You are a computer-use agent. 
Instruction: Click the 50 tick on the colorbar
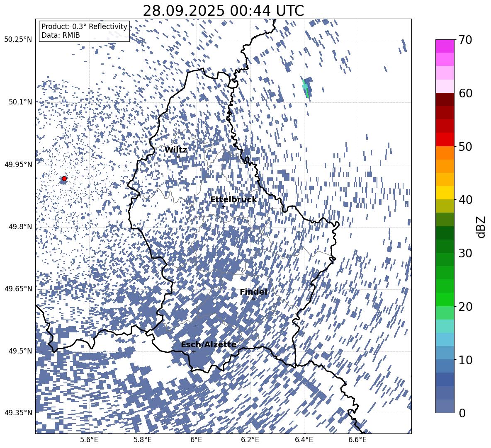[465, 146]
